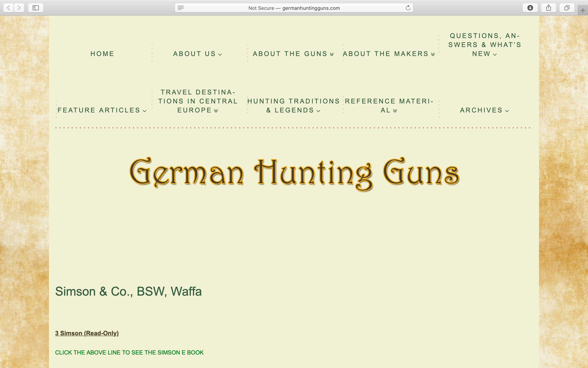Show Safari downloads
The height and width of the screenshot is (368, 588).
coord(530,8)
